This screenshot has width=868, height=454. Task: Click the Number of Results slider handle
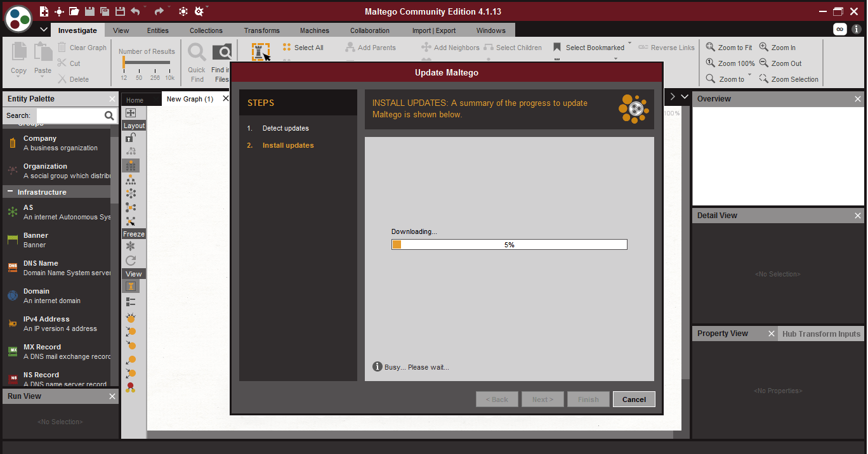(124, 62)
